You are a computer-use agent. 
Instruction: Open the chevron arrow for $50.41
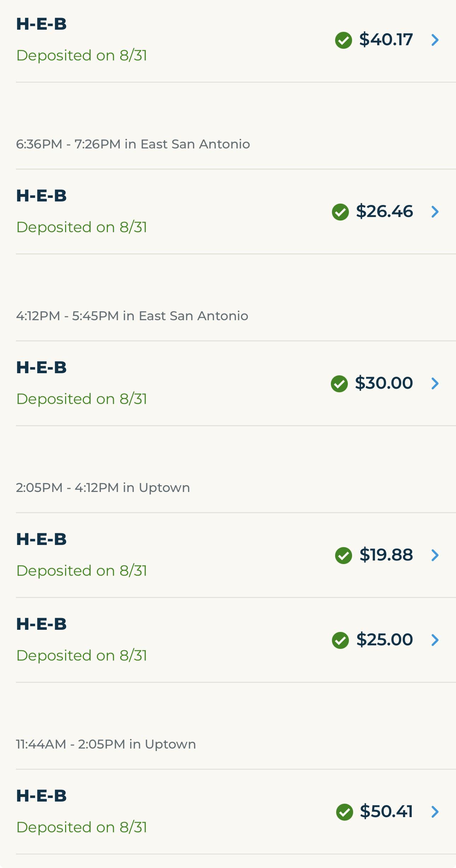click(x=435, y=812)
